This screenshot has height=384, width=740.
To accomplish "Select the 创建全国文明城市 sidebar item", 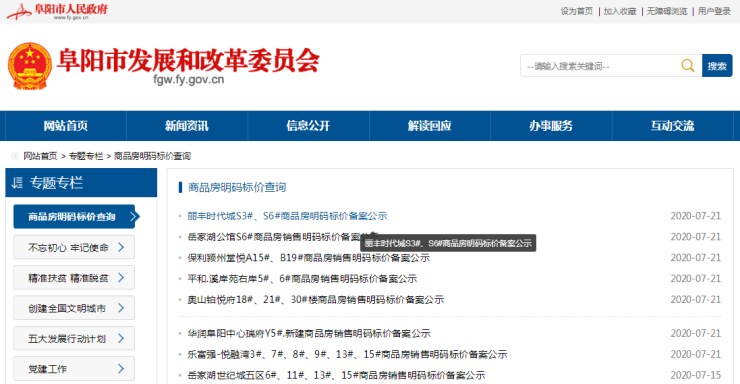I will (74, 308).
